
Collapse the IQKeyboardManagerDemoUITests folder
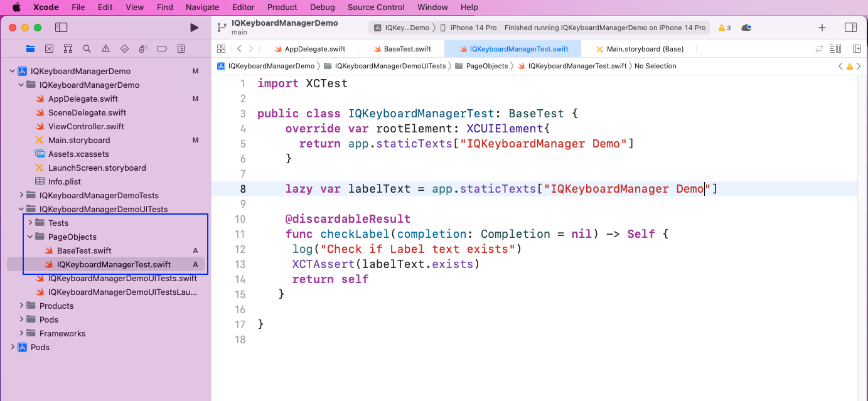[21, 210]
